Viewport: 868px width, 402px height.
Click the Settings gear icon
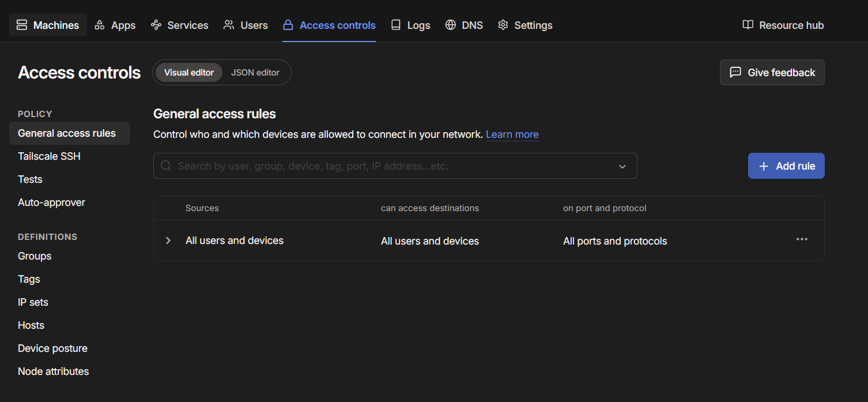coord(503,25)
